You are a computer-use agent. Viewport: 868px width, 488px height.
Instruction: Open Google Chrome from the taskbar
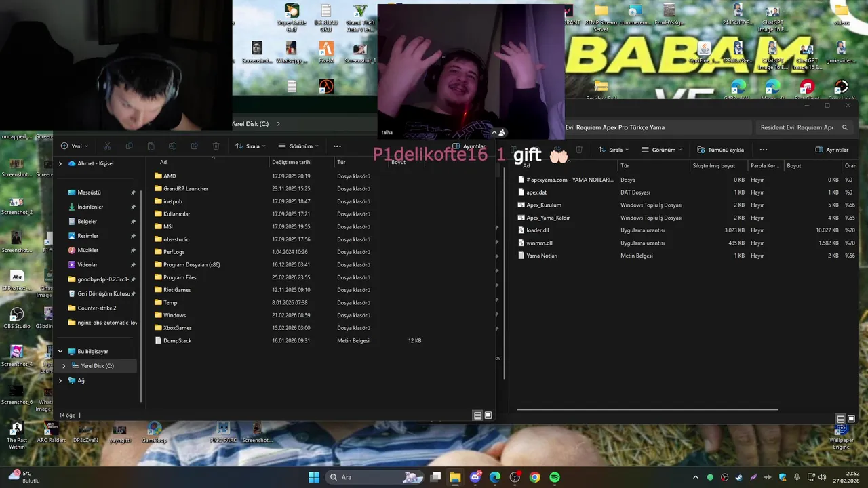(x=535, y=477)
